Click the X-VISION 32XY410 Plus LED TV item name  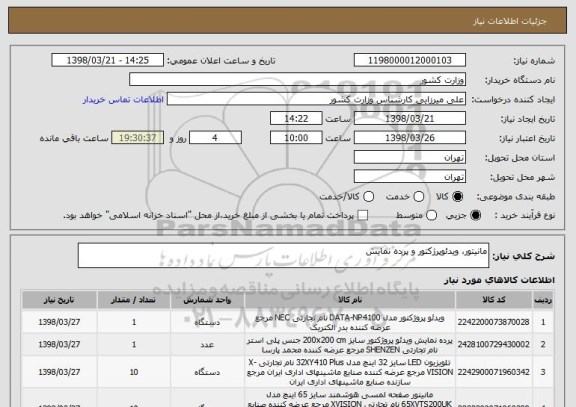(x=350, y=372)
